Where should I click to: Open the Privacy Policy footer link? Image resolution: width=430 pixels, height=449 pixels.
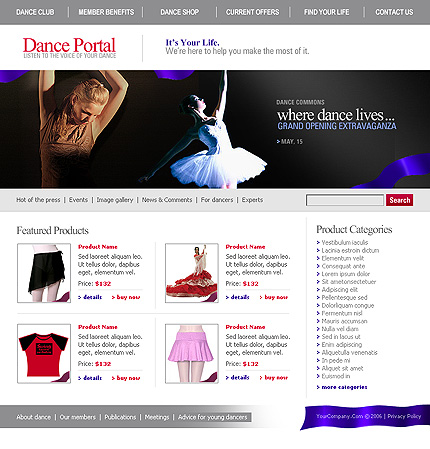coord(404,416)
